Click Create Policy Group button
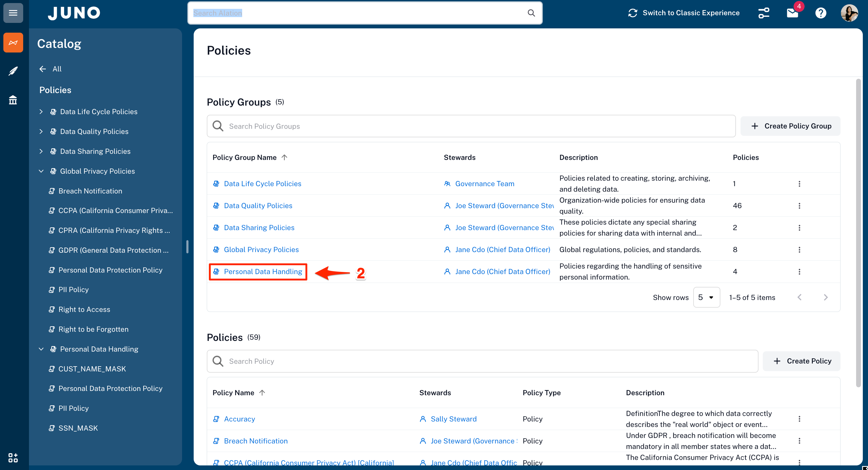 coord(791,126)
